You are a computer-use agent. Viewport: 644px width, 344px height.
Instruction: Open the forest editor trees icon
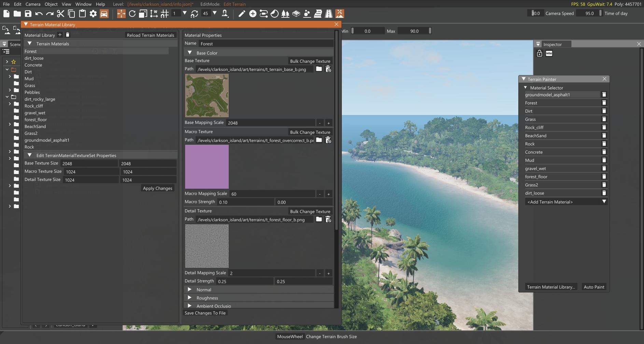click(x=285, y=14)
